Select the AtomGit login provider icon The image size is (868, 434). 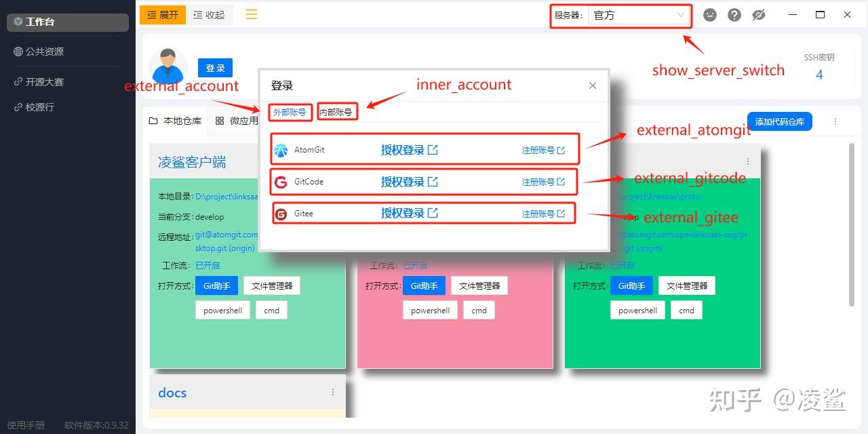(281, 149)
